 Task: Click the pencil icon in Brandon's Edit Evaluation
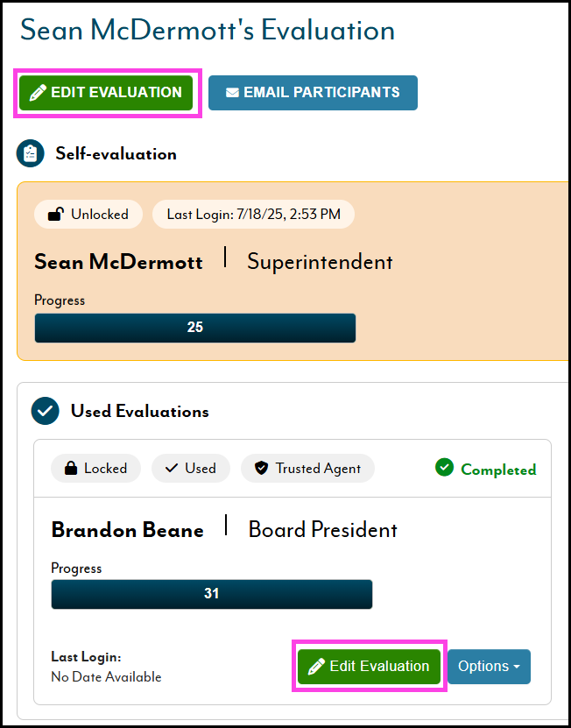pos(316,667)
